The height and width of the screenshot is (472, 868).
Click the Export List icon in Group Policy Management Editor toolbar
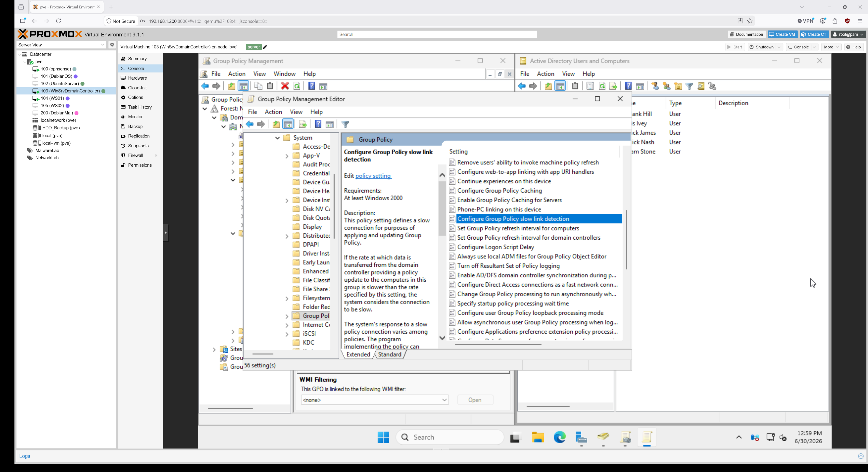click(x=303, y=124)
